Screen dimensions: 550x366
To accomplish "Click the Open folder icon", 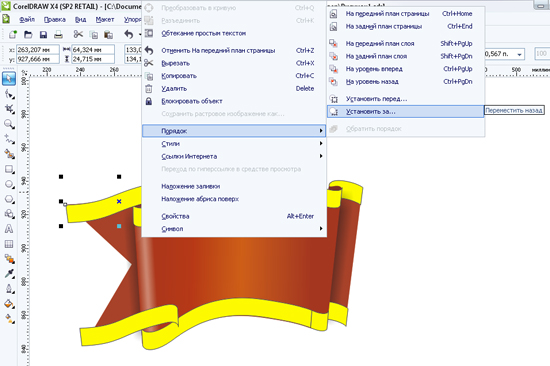I will [28, 34].
